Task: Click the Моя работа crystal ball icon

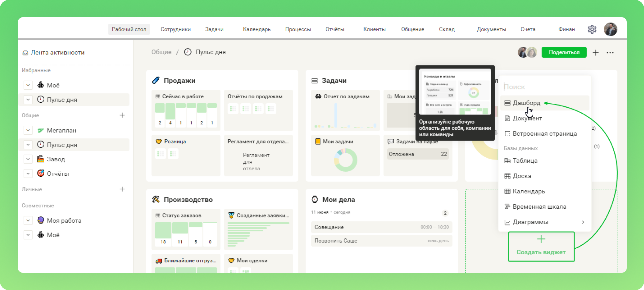Action: [x=41, y=220]
